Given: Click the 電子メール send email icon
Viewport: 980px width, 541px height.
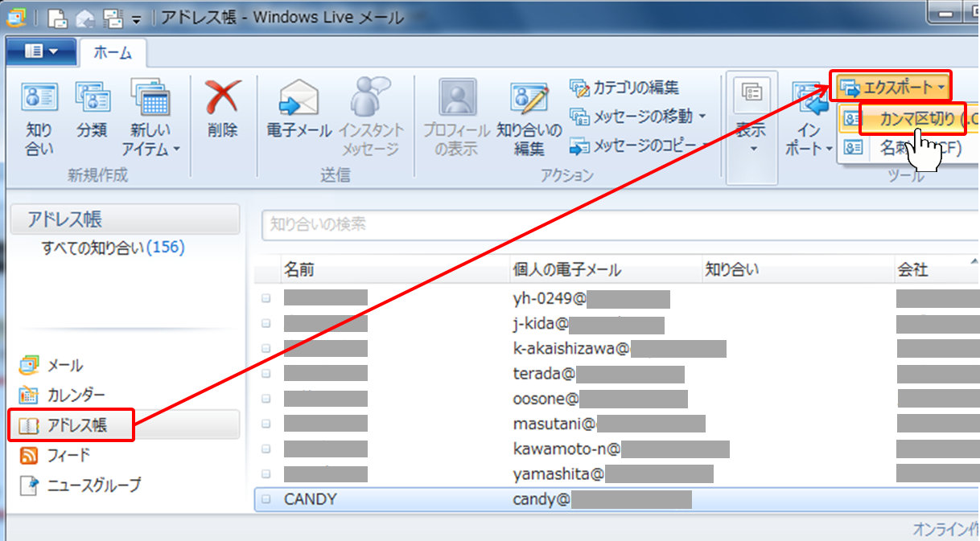Looking at the screenshot, I should click(299, 100).
